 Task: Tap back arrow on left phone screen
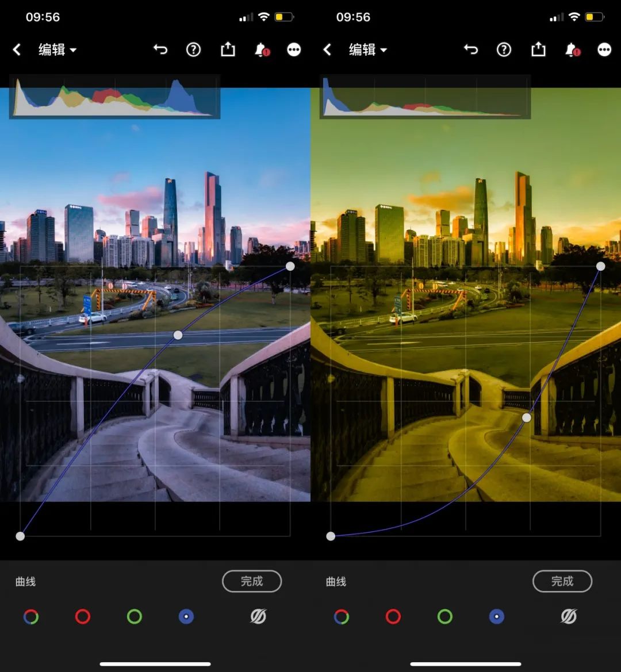coord(17,49)
